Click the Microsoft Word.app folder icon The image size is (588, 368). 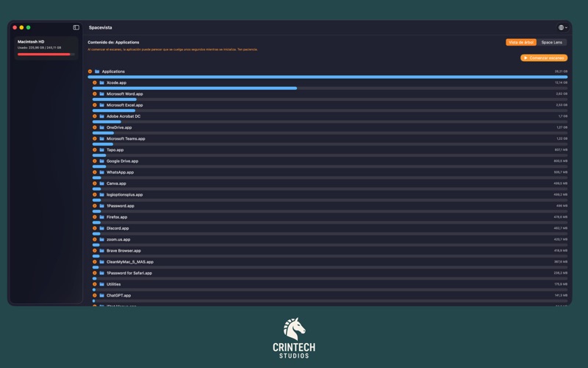[101, 94]
